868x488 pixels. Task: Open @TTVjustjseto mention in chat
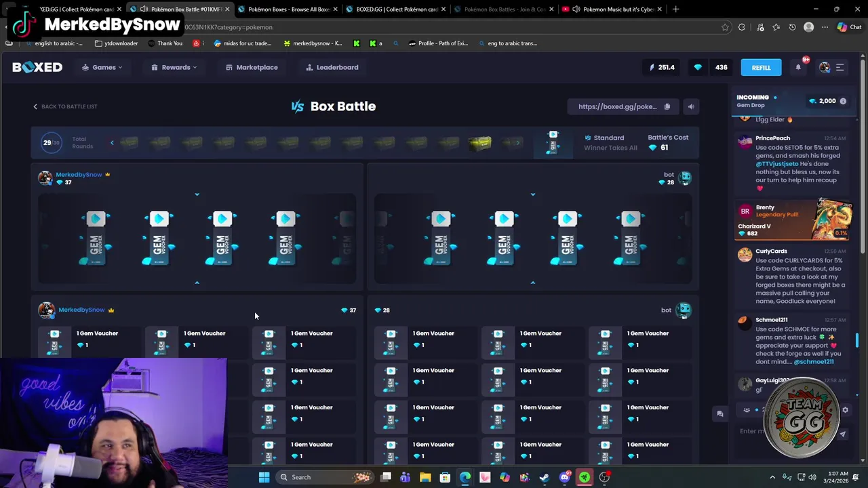[777, 163]
